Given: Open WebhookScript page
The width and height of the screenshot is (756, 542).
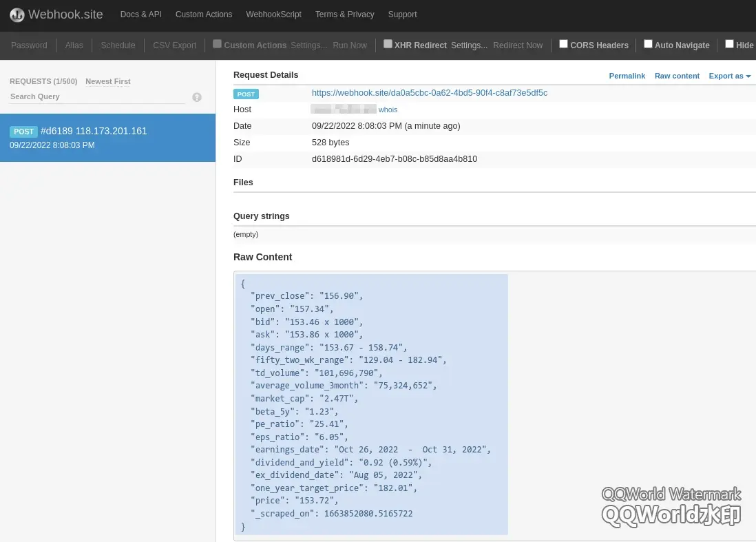Looking at the screenshot, I should (x=274, y=14).
